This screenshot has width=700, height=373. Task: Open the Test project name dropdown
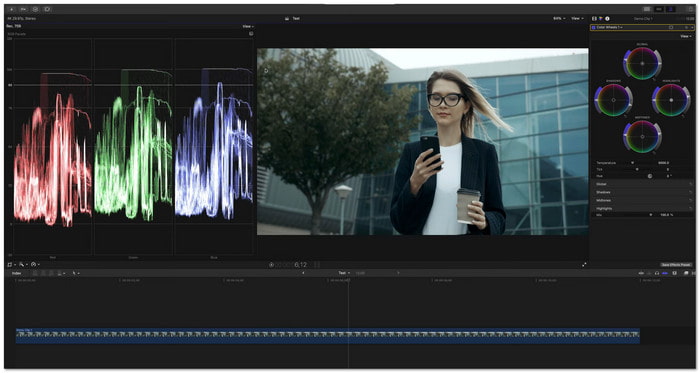(343, 273)
